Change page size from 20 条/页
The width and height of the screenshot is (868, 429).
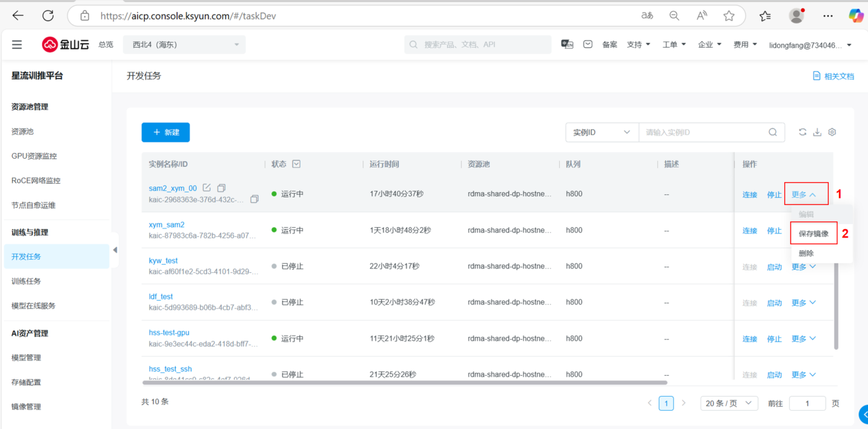(x=729, y=403)
